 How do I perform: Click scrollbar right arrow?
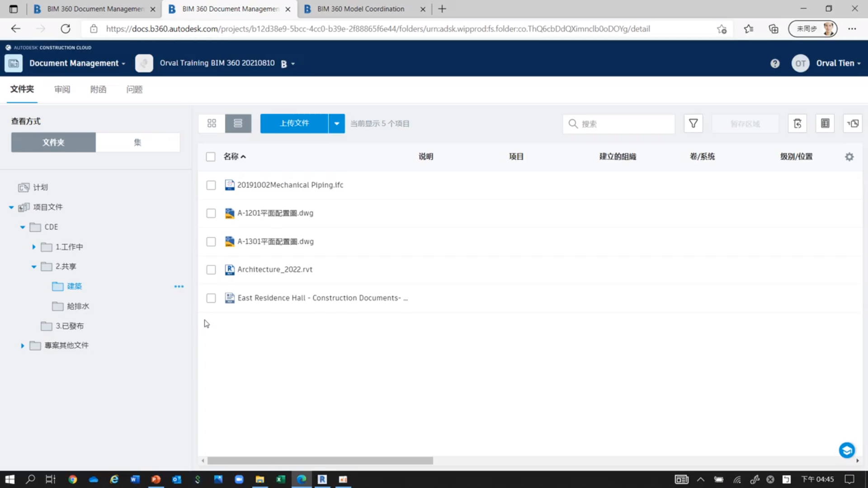pyautogui.click(x=858, y=460)
